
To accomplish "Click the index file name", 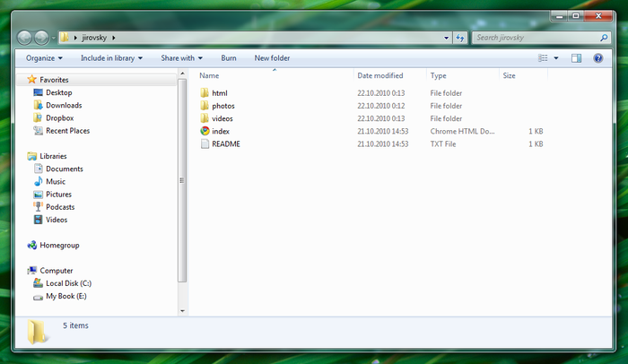I will coord(221,131).
